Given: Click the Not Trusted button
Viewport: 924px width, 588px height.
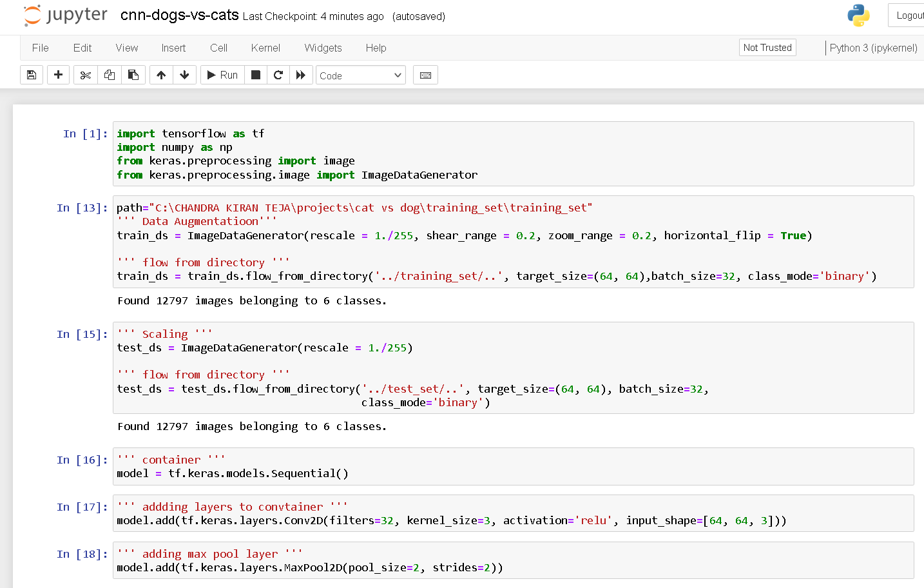Looking at the screenshot, I should [x=767, y=48].
